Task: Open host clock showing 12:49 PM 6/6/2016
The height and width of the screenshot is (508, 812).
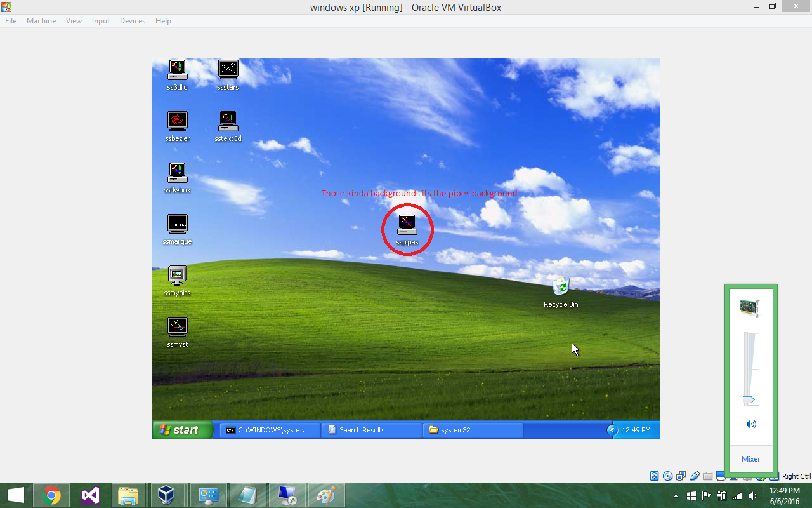Action: (x=785, y=496)
